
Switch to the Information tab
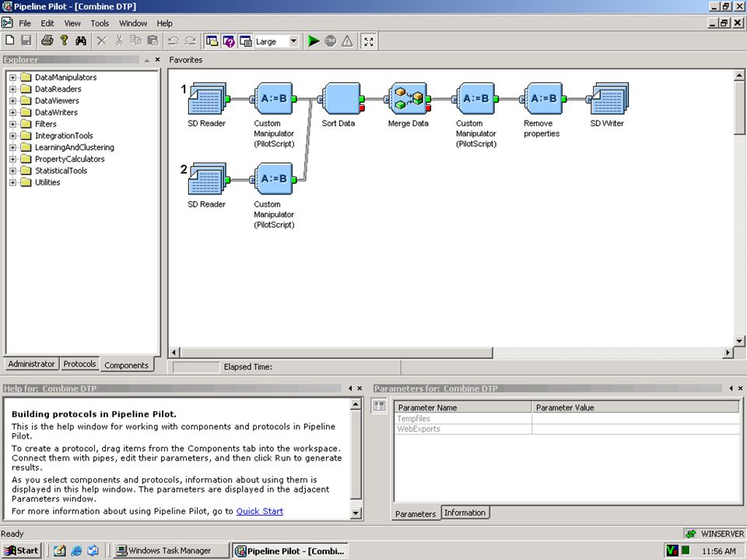coord(465,513)
